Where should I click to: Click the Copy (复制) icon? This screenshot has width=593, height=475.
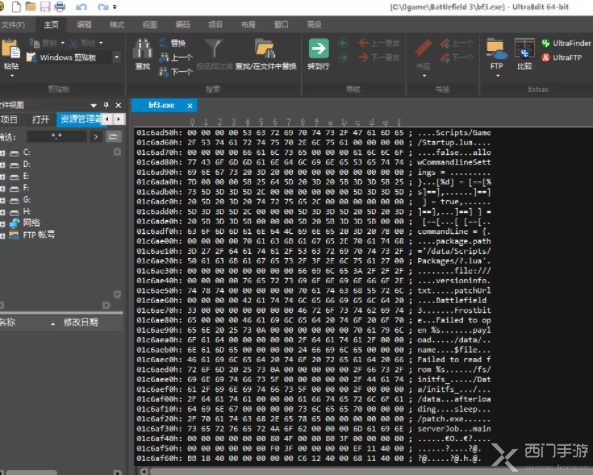point(35,43)
